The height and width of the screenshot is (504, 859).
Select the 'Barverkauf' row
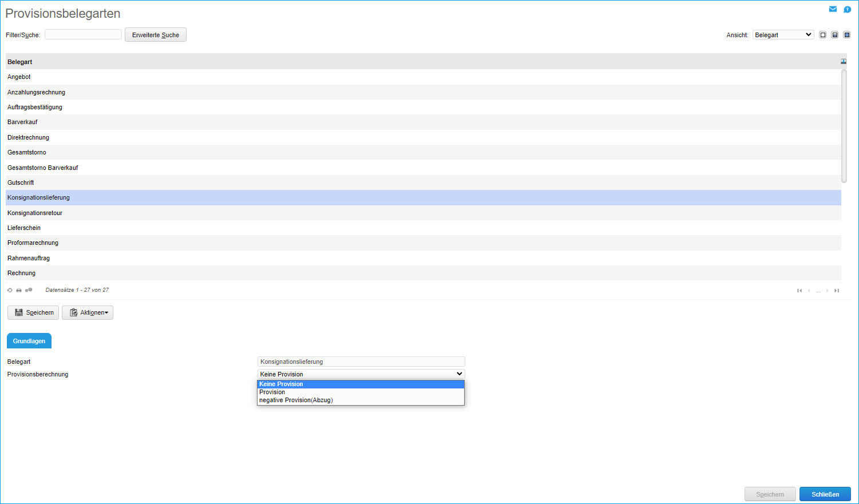[423, 122]
